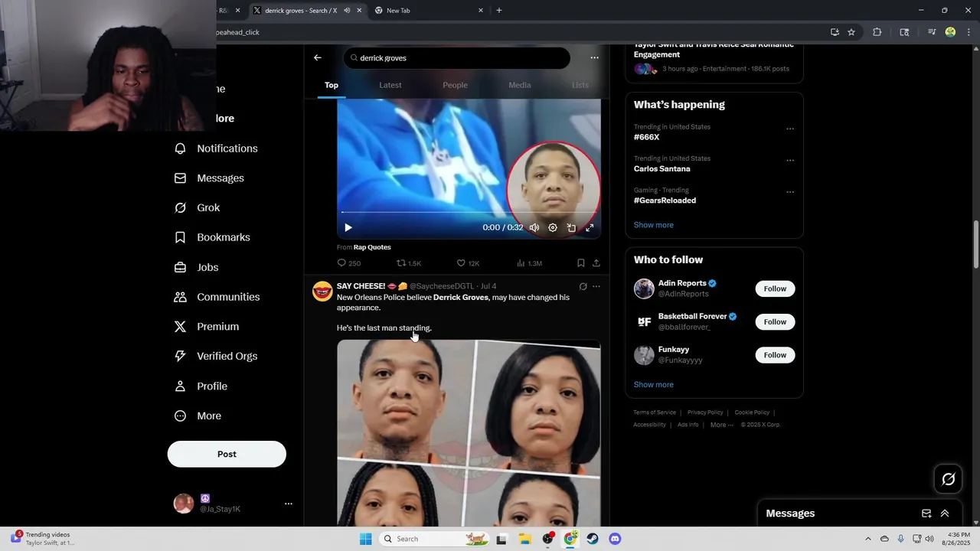Switch to the People tab
This screenshot has width=980, height=551.
455,85
